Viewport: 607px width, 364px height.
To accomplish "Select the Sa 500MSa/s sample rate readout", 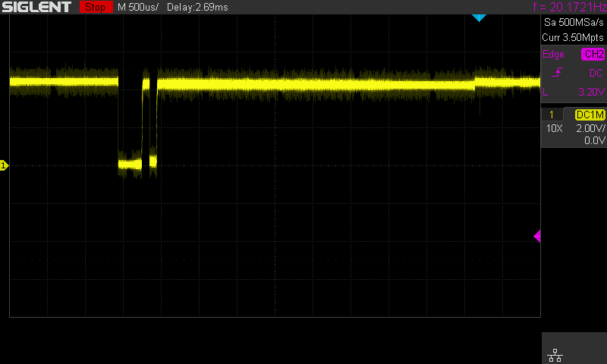I will (x=573, y=24).
